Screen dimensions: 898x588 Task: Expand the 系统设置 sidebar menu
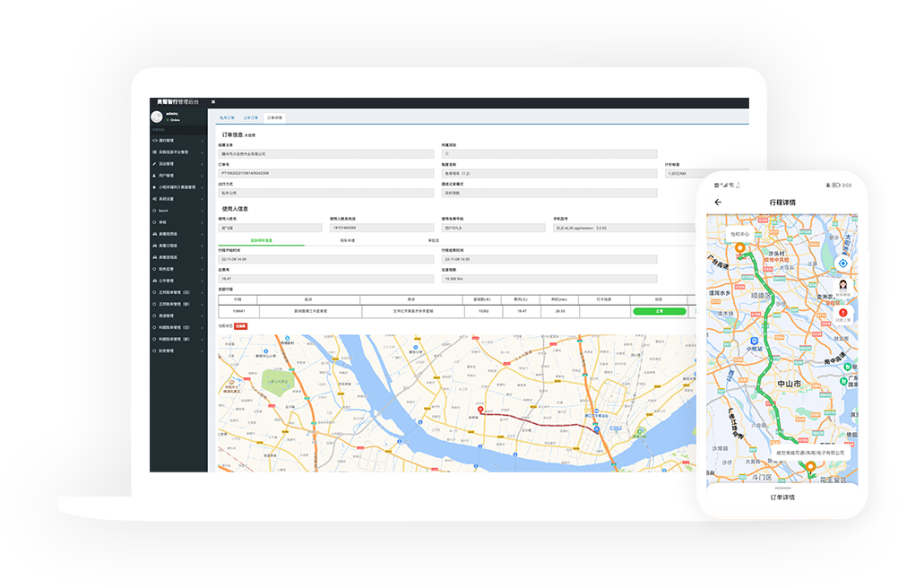(177, 199)
